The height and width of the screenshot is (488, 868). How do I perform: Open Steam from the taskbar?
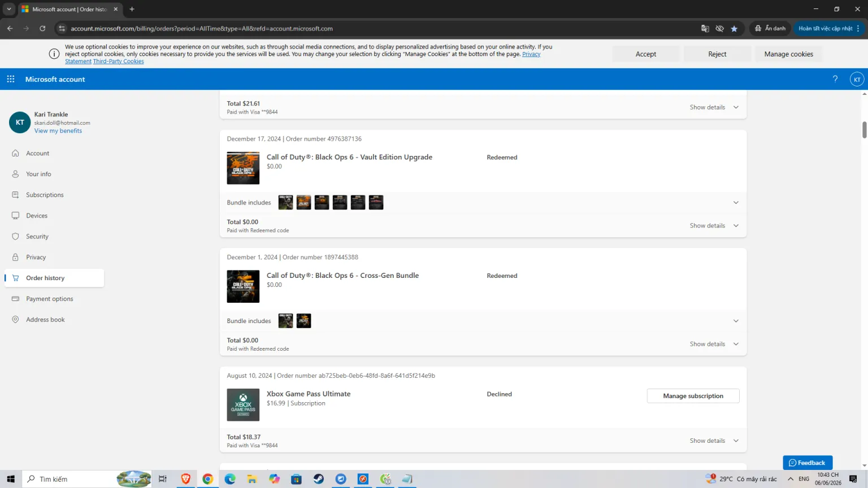tap(319, 479)
